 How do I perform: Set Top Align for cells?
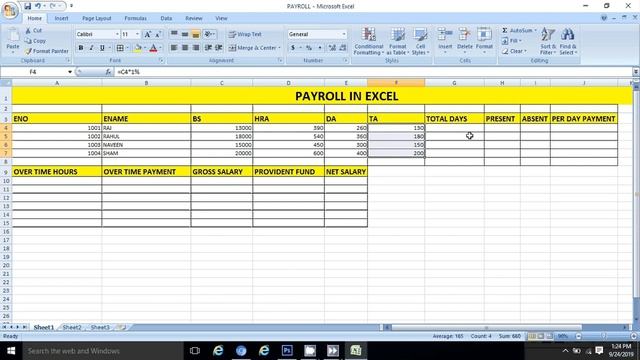174,34
